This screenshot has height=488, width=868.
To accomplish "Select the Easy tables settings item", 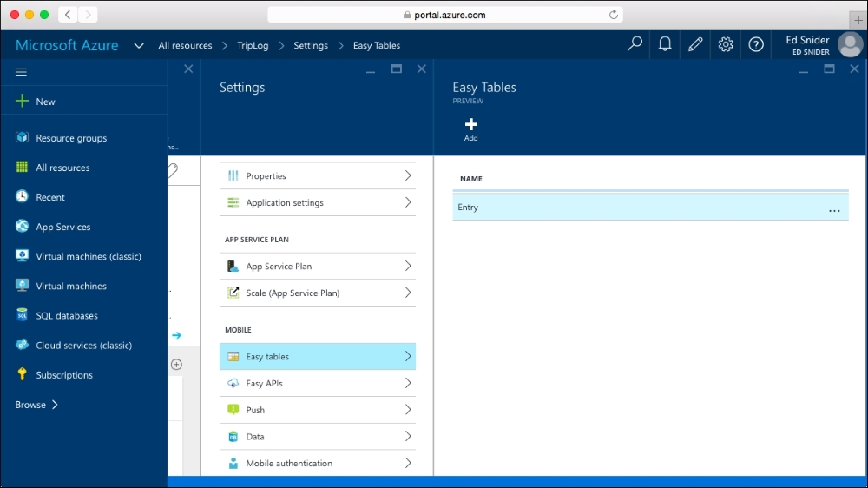I will click(x=318, y=356).
